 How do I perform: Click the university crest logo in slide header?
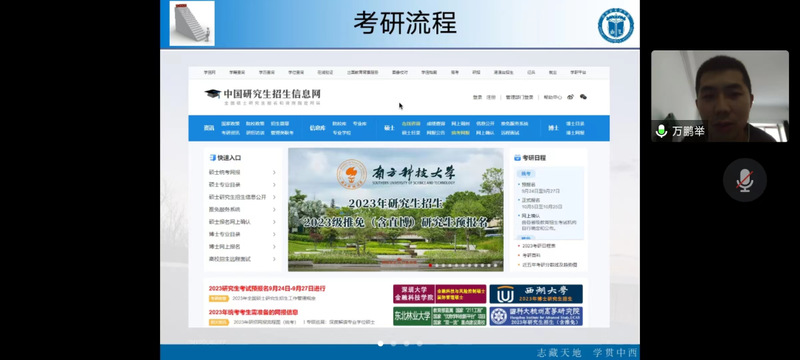[615, 25]
